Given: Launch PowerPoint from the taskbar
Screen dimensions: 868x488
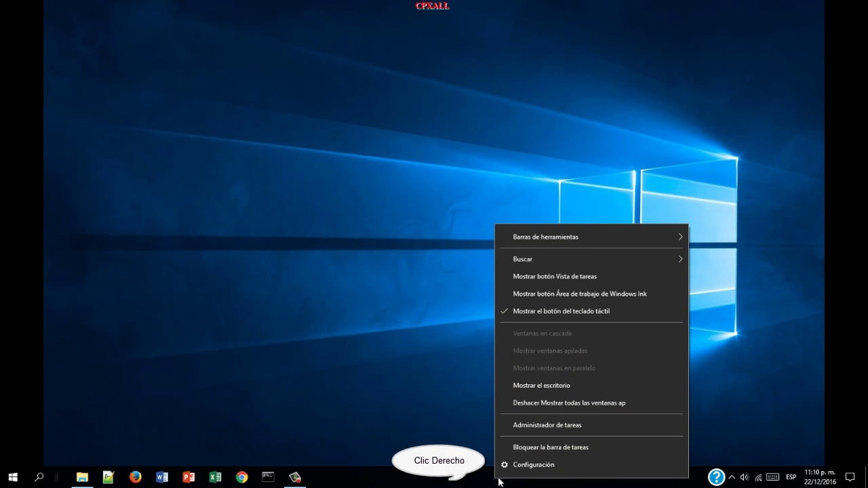Looking at the screenshot, I should pyautogui.click(x=189, y=477).
